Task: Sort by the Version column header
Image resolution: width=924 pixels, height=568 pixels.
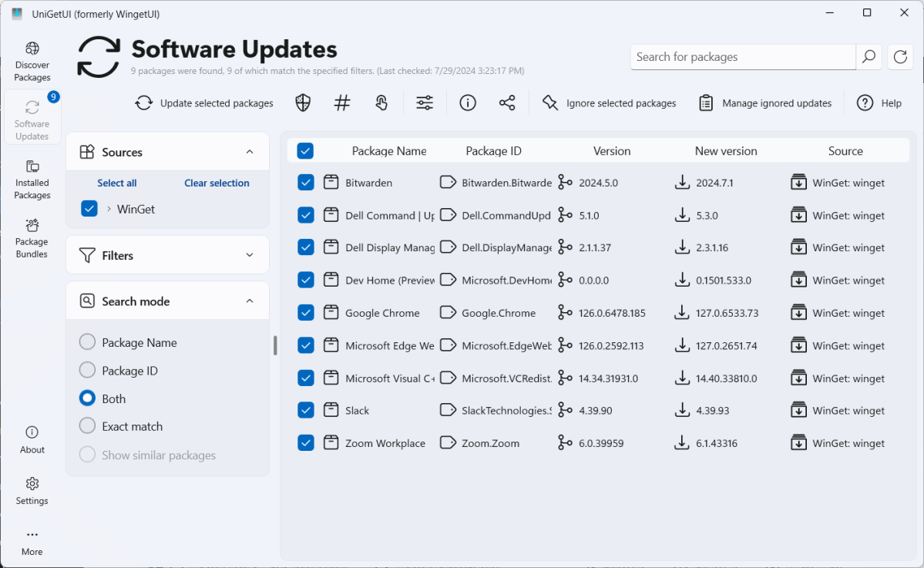Action: pos(612,151)
